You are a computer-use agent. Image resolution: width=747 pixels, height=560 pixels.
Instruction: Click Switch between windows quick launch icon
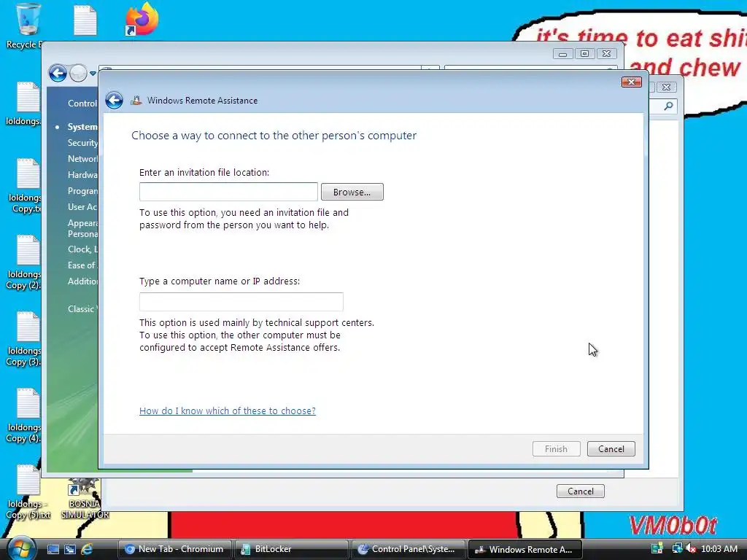[70, 549]
